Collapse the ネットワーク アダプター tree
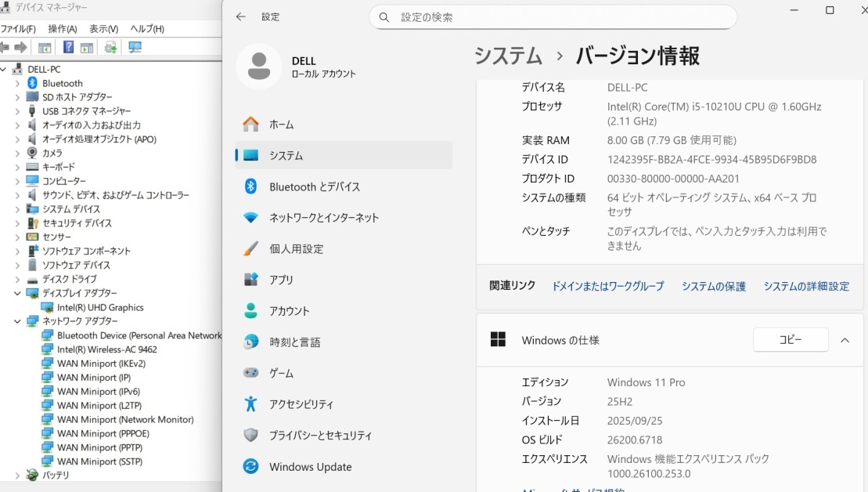 pos(17,320)
